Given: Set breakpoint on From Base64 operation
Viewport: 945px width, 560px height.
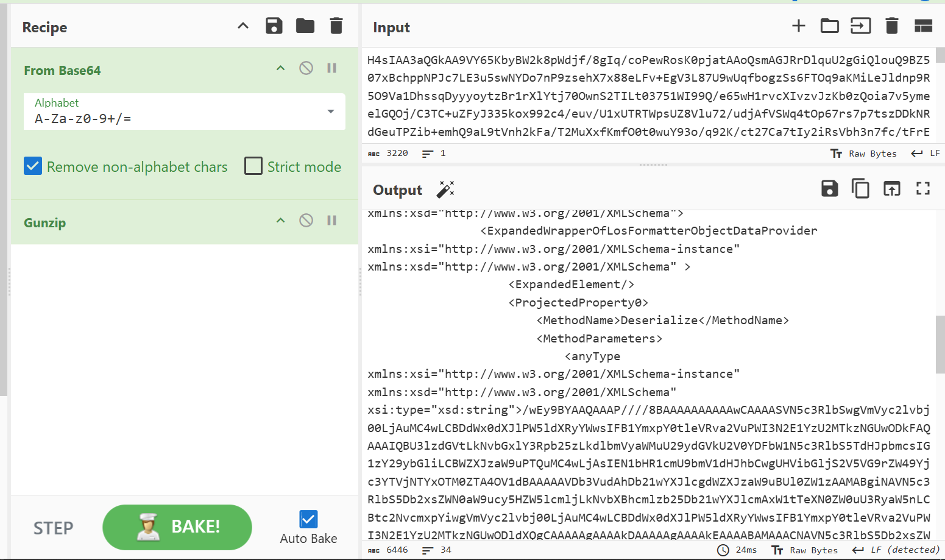Looking at the screenshot, I should (x=332, y=68).
